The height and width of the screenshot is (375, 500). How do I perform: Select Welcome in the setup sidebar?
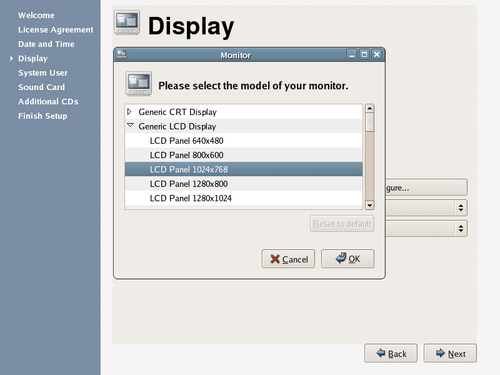(x=36, y=15)
